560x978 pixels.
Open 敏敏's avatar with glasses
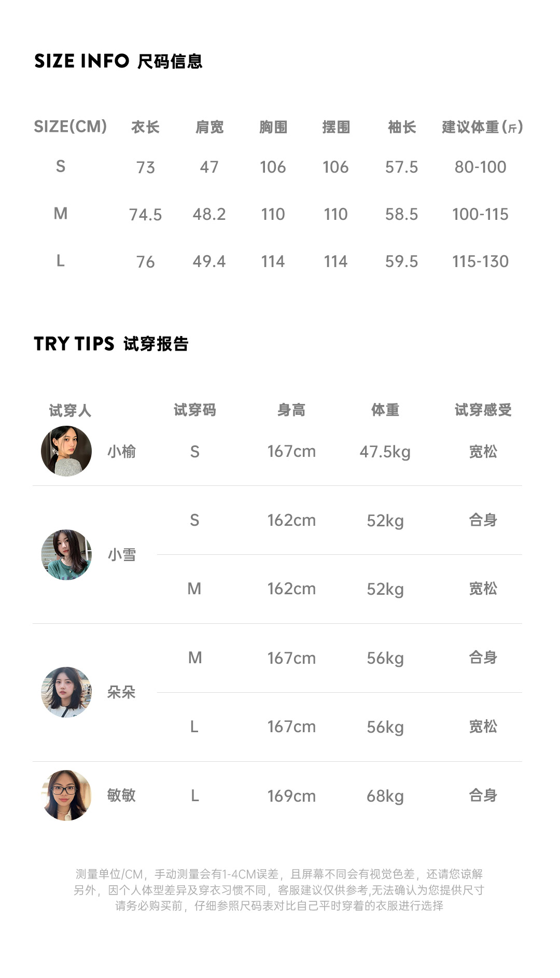(x=66, y=795)
